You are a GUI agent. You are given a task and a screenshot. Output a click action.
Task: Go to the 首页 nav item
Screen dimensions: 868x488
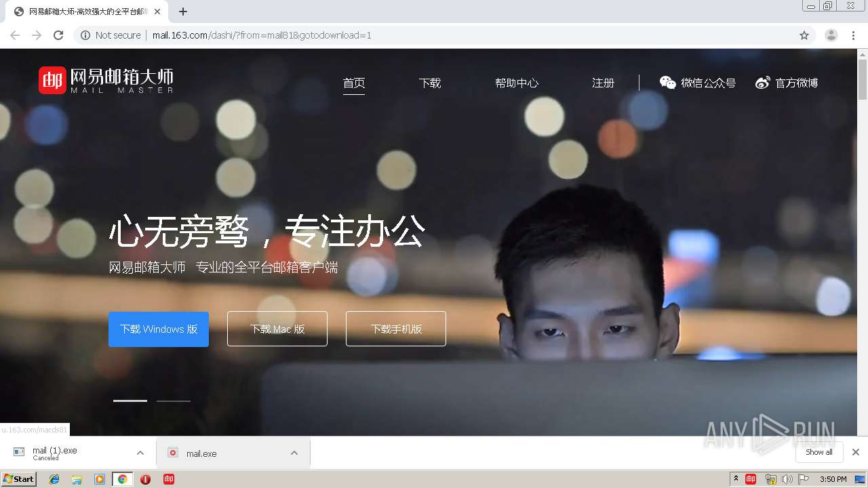[x=354, y=83]
